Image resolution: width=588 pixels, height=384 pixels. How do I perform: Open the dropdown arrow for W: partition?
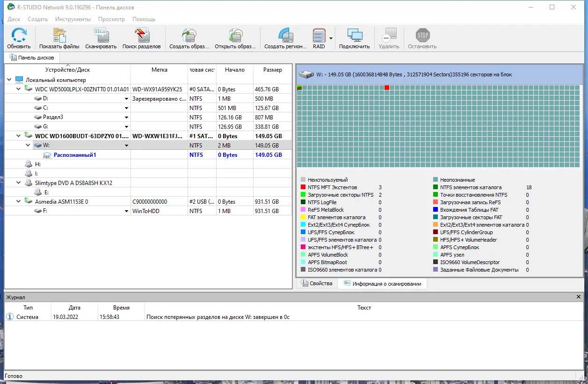tap(126, 146)
